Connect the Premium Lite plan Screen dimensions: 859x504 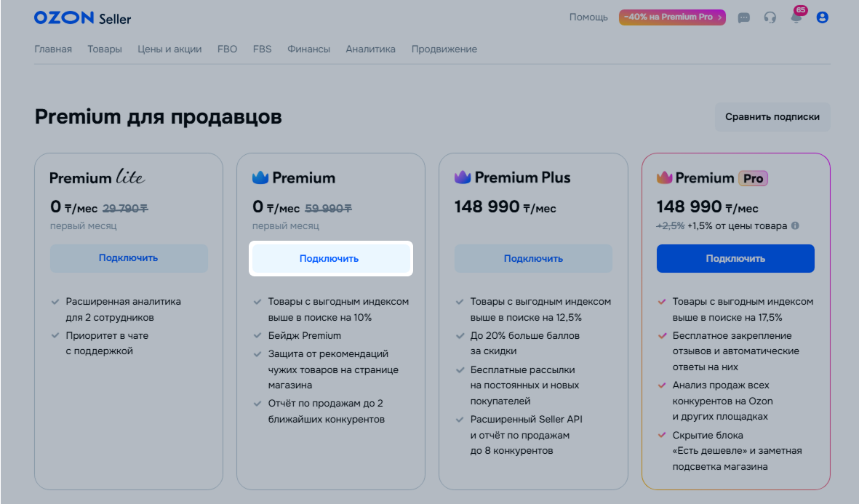tap(129, 258)
